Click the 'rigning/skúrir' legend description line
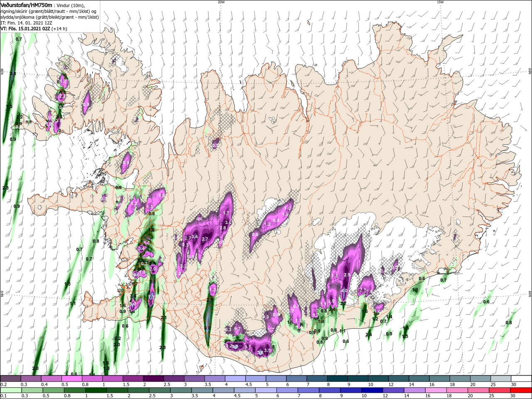 [49, 11]
